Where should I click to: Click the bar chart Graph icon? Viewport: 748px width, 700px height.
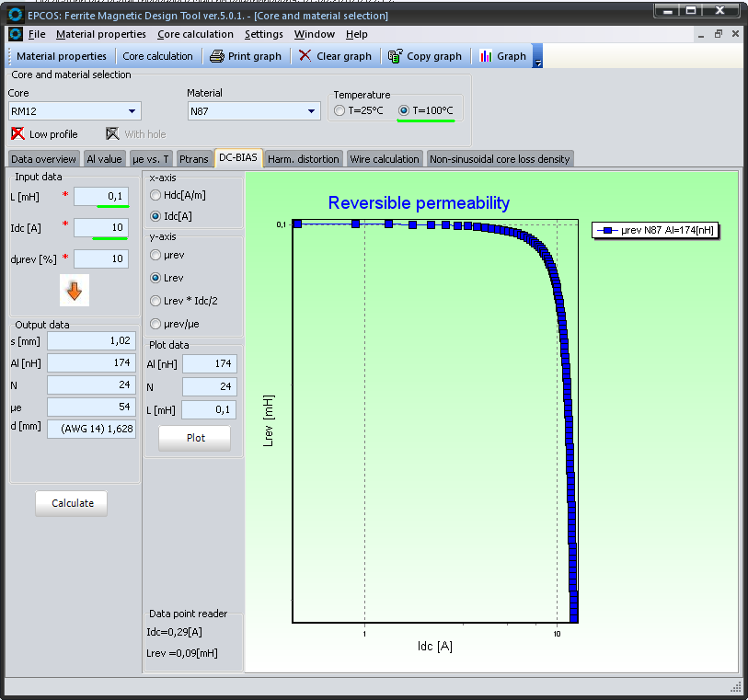tap(486, 56)
